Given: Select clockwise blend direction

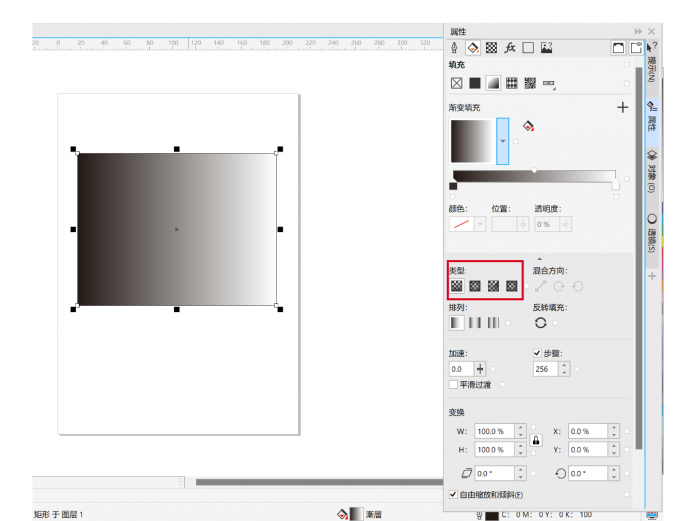Looking at the screenshot, I should (559, 286).
